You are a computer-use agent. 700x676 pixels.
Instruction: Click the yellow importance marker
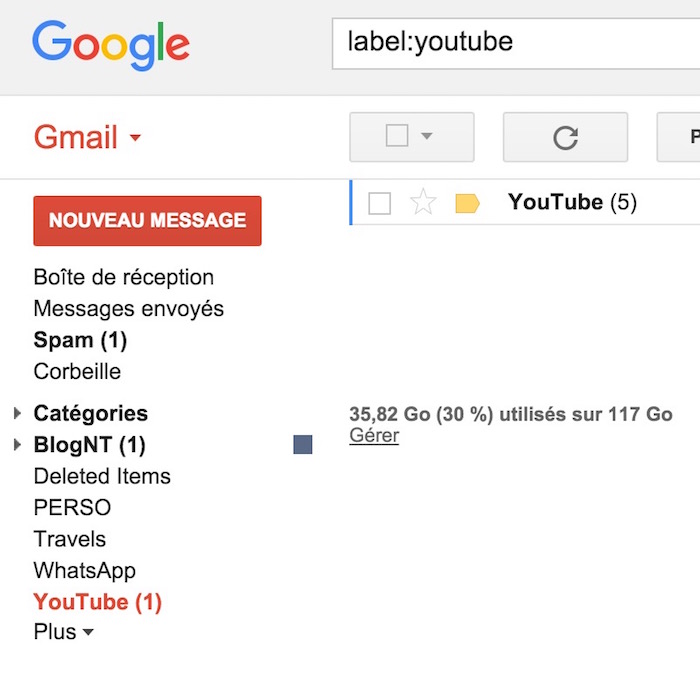[x=467, y=204]
